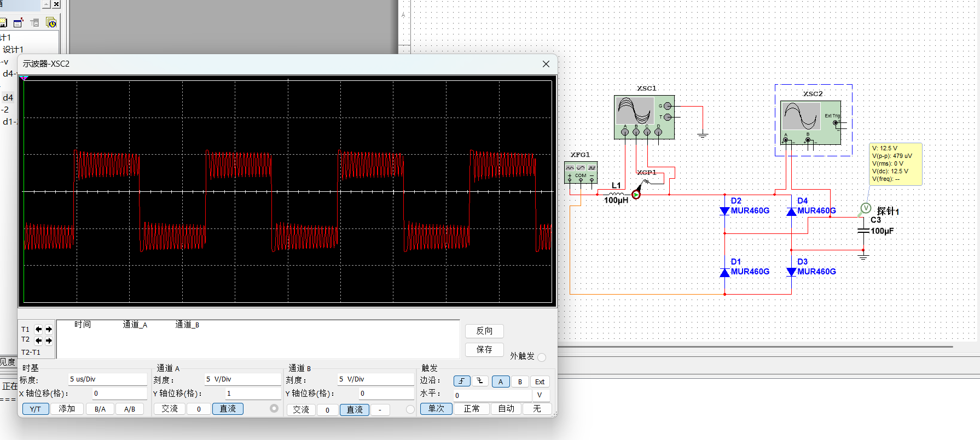Select trigger source B
Screen dimensions: 980x440
click(520, 382)
